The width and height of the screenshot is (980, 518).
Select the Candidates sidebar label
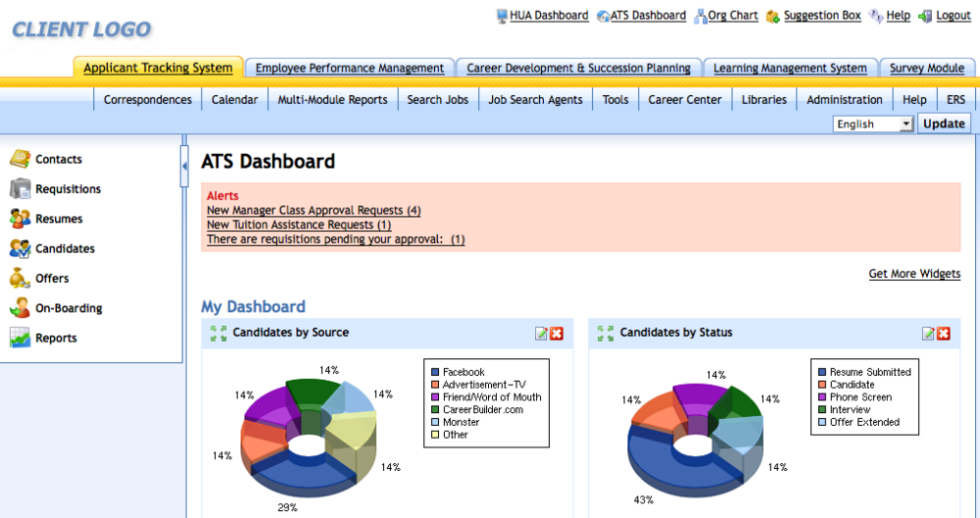[65, 249]
